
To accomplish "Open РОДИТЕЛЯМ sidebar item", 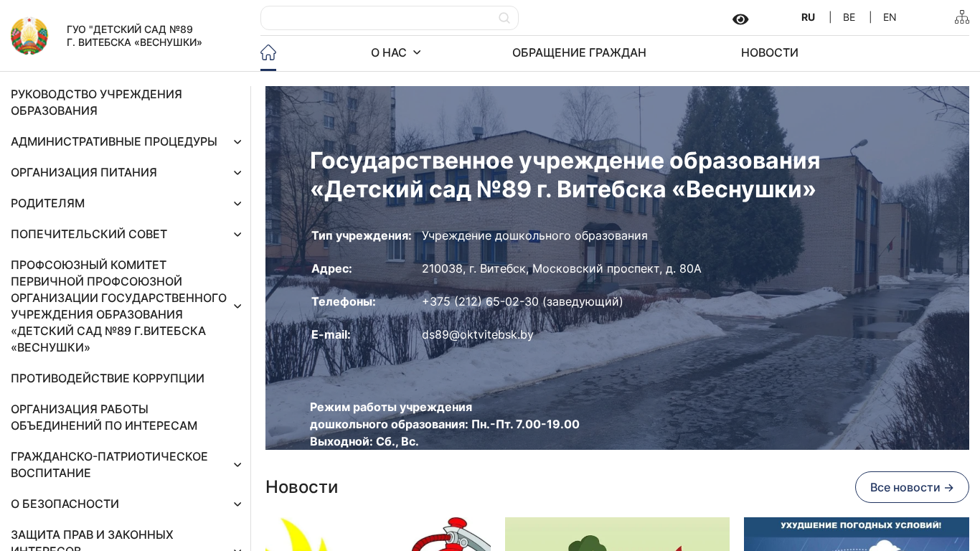I will [x=48, y=204].
